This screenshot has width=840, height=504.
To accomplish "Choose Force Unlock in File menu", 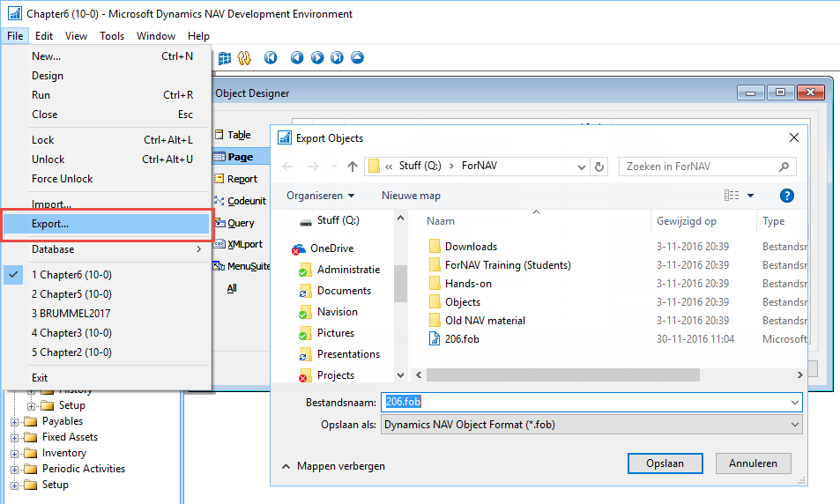I will [x=106, y=179].
